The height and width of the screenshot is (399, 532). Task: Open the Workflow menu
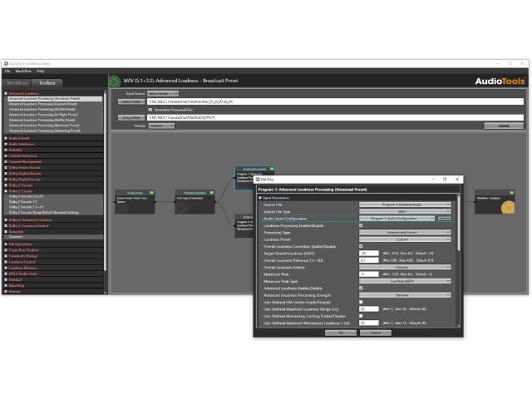pyautogui.click(x=23, y=71)
